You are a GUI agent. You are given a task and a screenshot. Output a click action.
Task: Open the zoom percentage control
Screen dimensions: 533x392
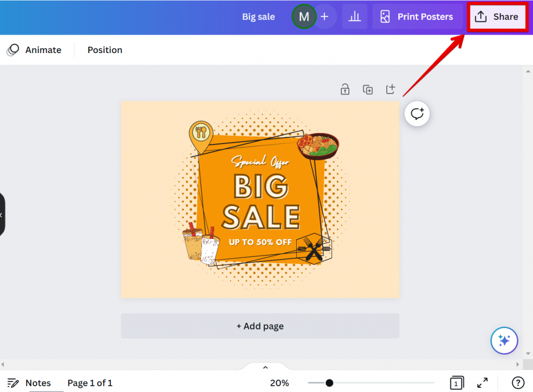279,383
